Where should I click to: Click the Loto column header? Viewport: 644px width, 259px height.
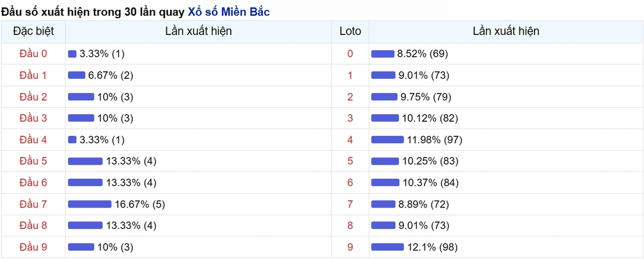(350, 31)
